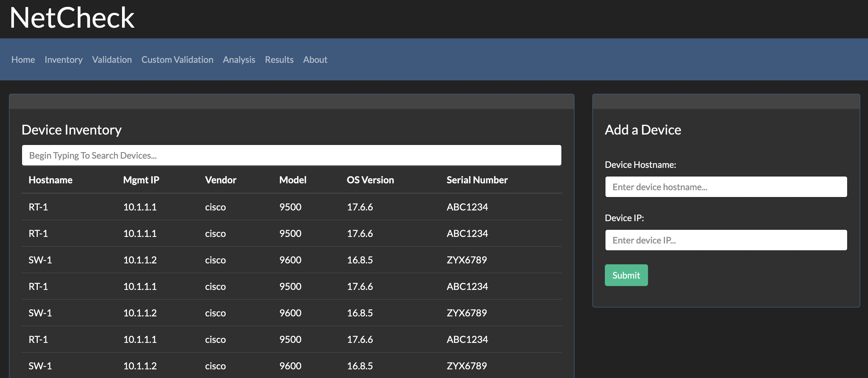
Task: Click the OS Version column header
Action: click(370, 180)
